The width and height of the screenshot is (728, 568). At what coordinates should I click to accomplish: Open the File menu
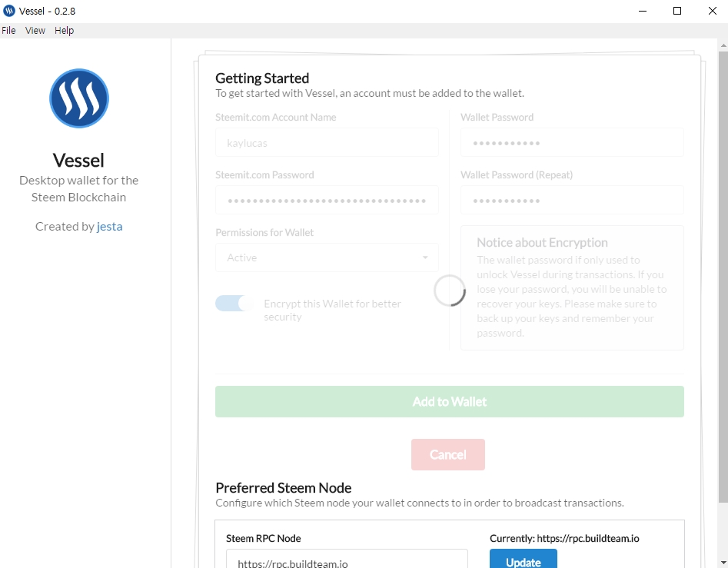tap(8, 31)
